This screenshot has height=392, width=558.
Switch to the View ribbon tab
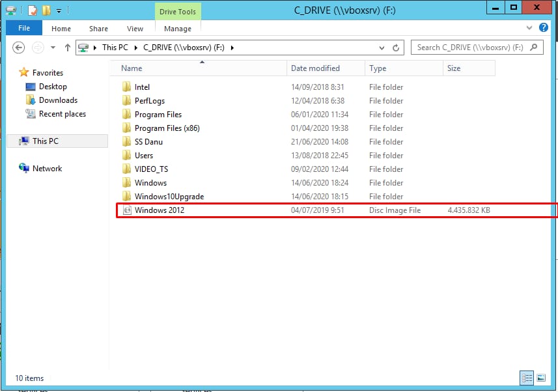click(x=135, y=29)
